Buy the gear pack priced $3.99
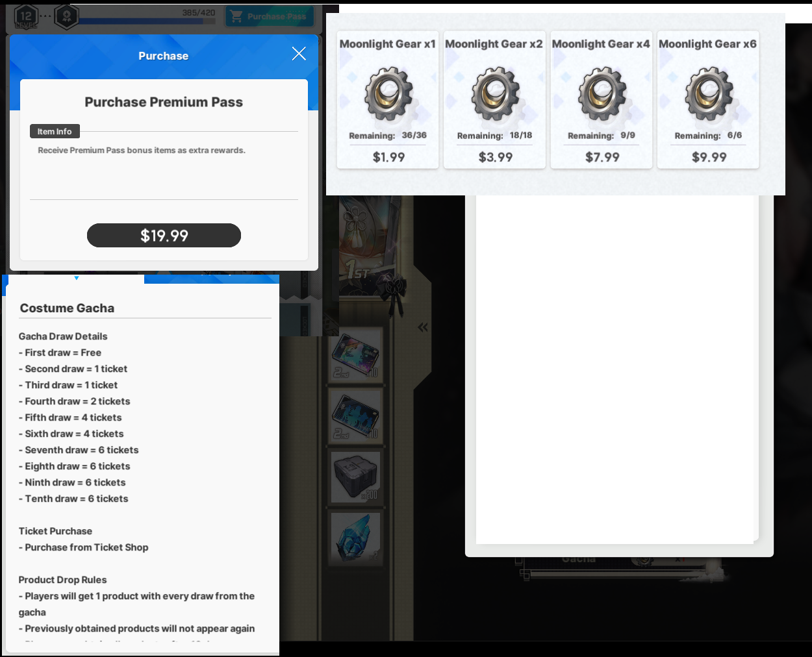The width and height of the screenshot is (812, 657). (x=496, y=157)
